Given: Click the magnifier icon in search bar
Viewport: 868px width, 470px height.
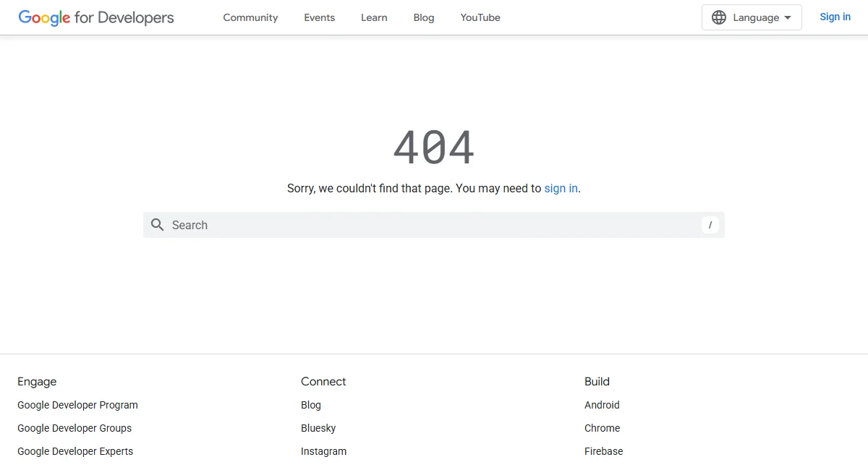Looking at the screenshot, I should (x=157, y=225).
